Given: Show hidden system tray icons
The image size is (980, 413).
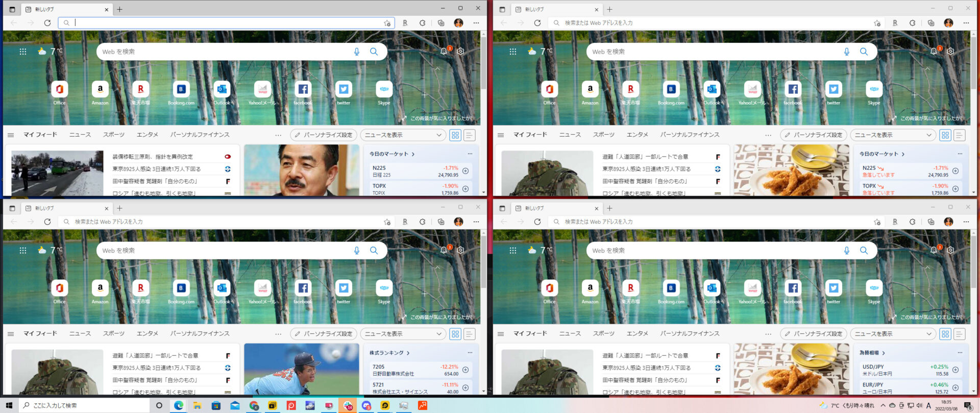Looking at the screenshot, I should tap(883, 406).
